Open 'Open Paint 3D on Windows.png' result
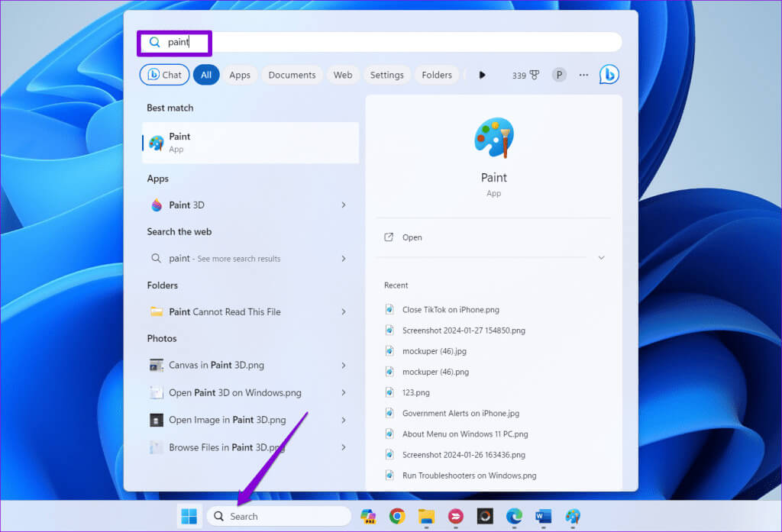 (250, 392)
